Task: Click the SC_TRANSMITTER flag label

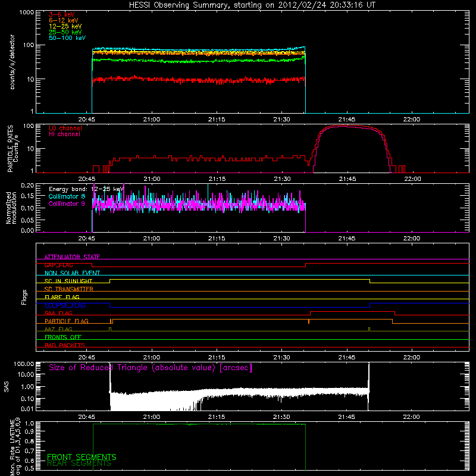Action: point(68,289)
